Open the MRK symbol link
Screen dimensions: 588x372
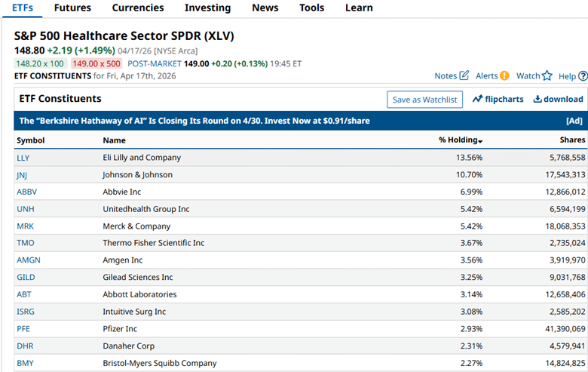(25, 226)
